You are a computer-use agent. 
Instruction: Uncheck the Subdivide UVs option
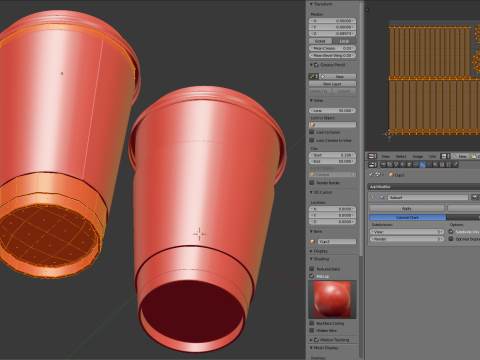451,231
